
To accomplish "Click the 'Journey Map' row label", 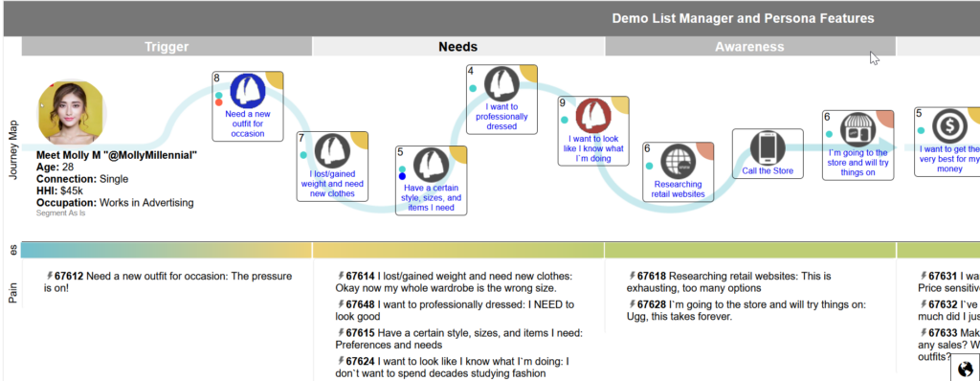I will 13,150.
